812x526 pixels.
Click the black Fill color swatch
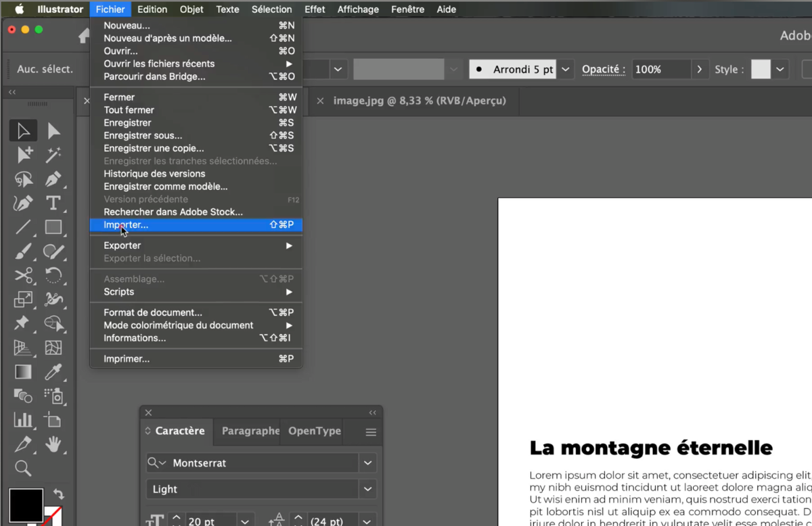(x=26, y=505)
